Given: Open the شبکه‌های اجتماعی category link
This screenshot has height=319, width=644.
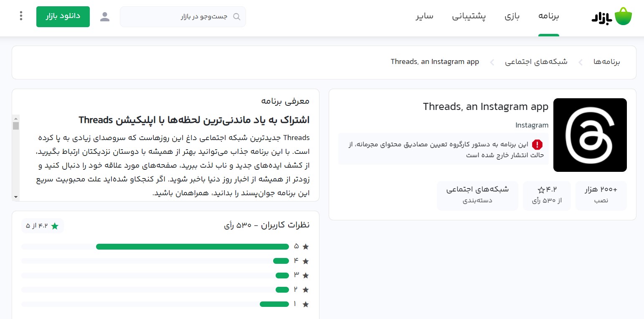Looking at the screenshot, I should [477, 189].
